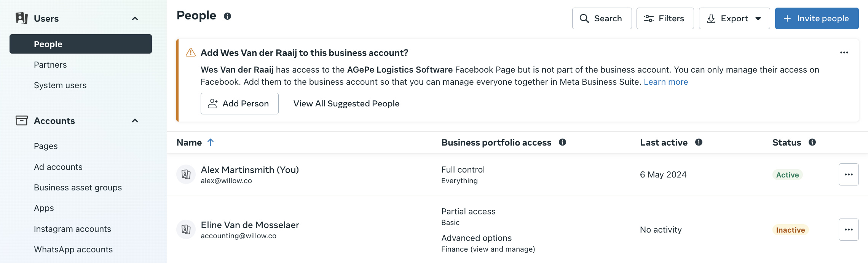Open more options for Eline Van de Mosselaer

(848, 230)
